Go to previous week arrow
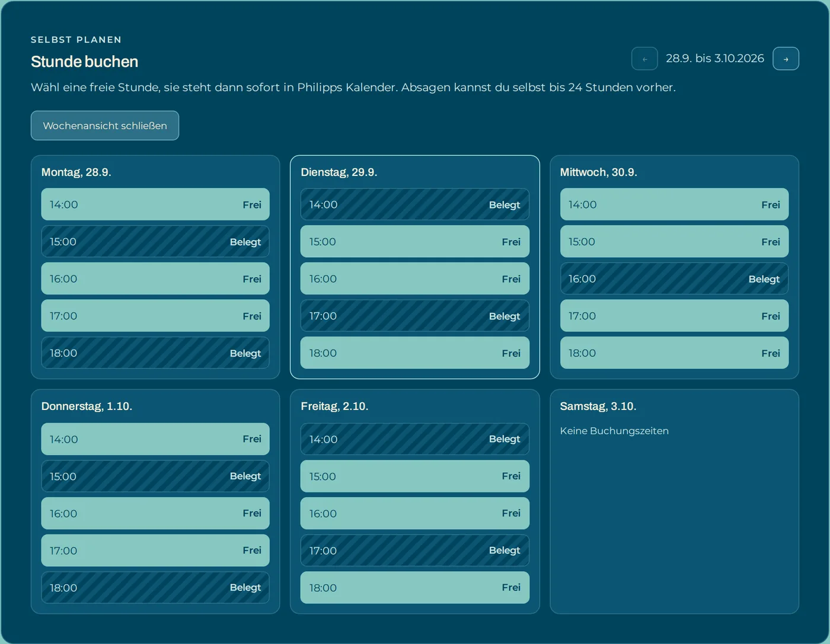Viewport: 830px width, 644px height. (x=644, y=59)
